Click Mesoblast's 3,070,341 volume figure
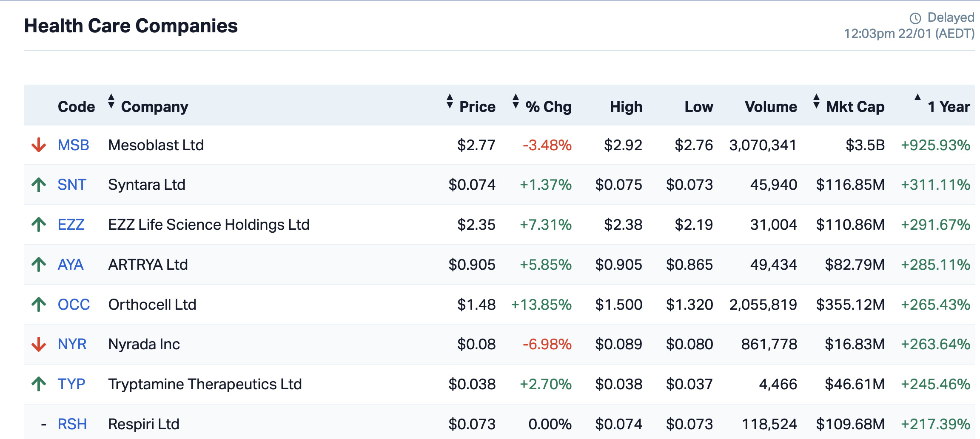The width and height of the screenshot is (980, 439). tap(763, 145)
